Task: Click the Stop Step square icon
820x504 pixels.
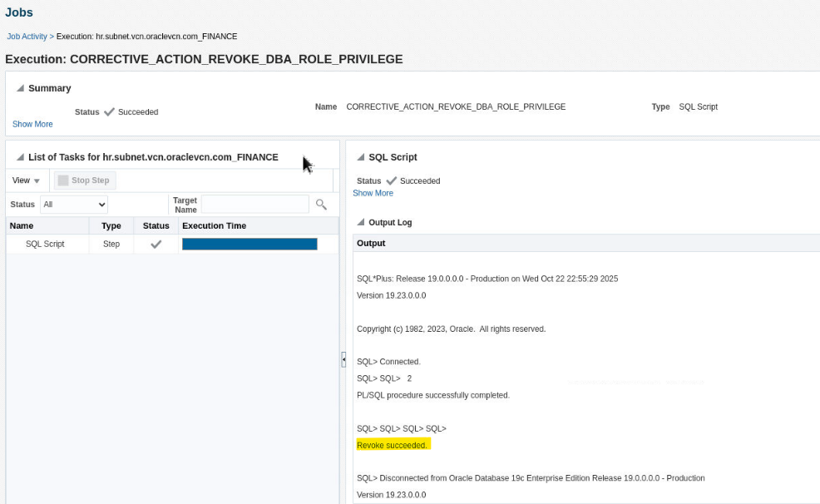Action: click(62, 180)
